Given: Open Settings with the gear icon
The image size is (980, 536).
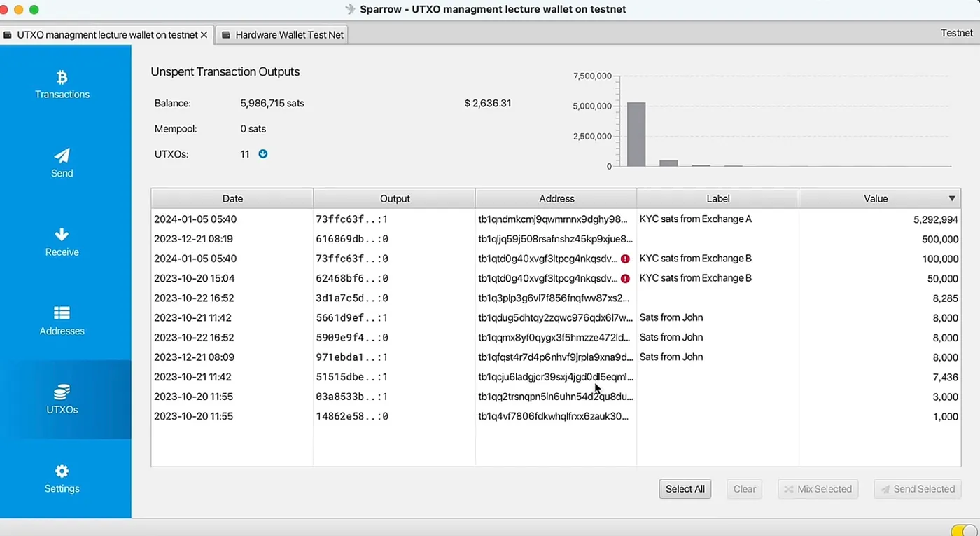Looking at the screenshot, I should (62, 471).
